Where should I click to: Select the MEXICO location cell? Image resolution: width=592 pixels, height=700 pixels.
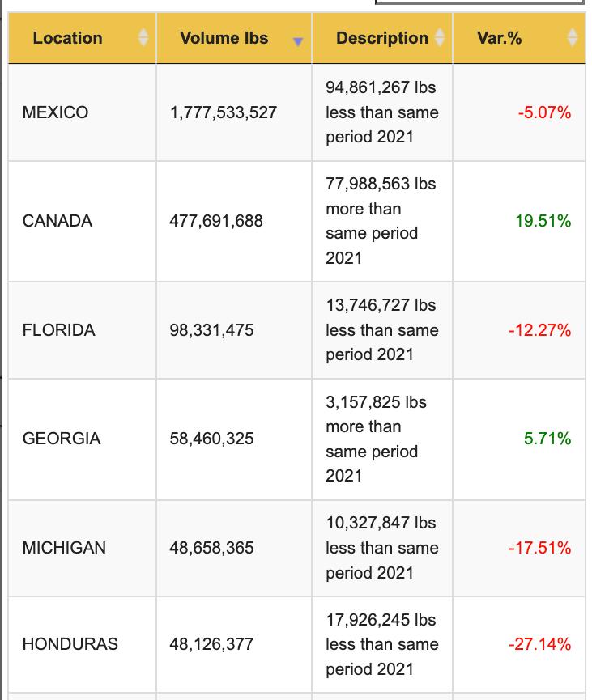pos(56,112)
